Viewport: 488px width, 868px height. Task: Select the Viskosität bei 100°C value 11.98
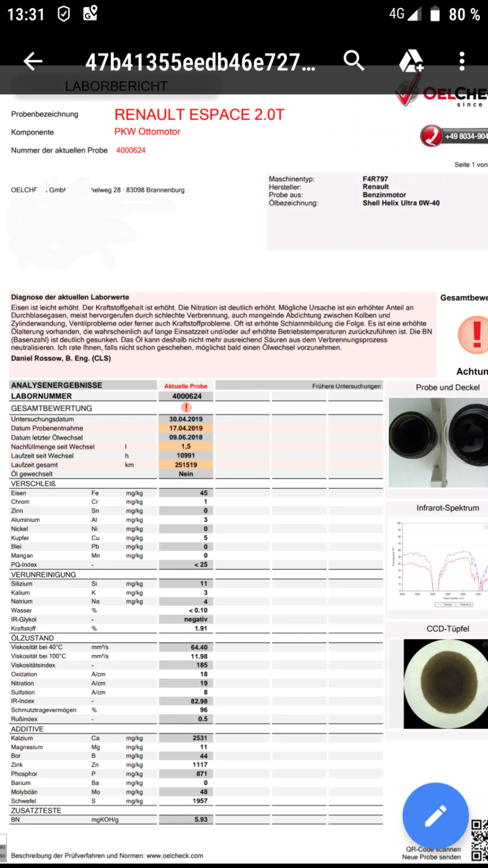tap(199, 656)
